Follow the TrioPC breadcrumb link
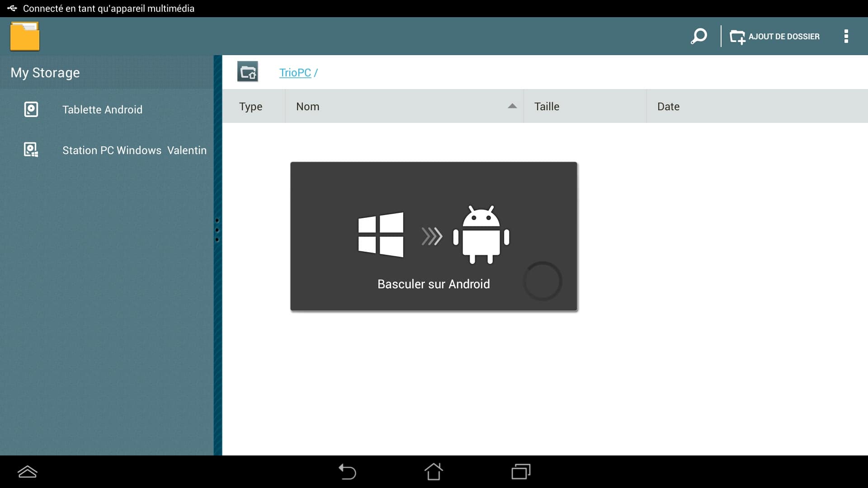Screen dimensions: 868x488 (x=295, y=73)
